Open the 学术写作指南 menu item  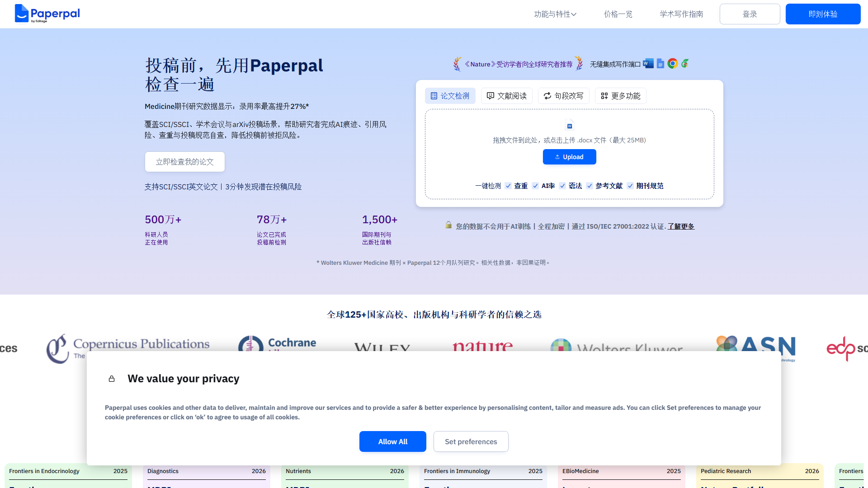681,14
